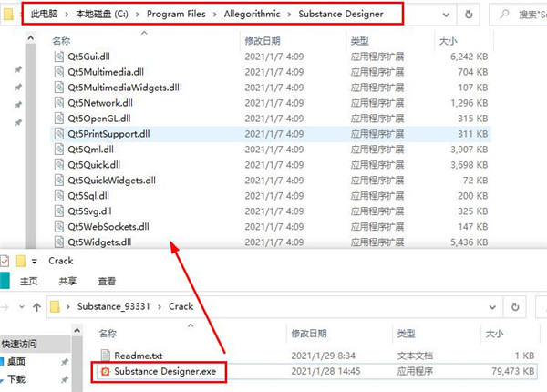Viewport: 547px width, 392px height.
Task: Click the search magnifier icon in top window
Action: (504, 15)
